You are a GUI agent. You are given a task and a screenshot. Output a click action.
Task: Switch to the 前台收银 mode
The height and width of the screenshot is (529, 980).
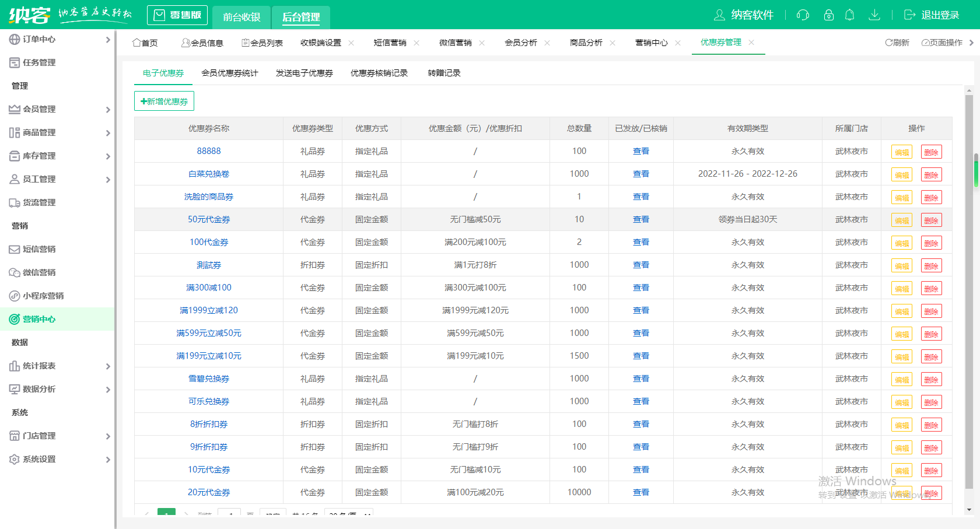(242, 17)
